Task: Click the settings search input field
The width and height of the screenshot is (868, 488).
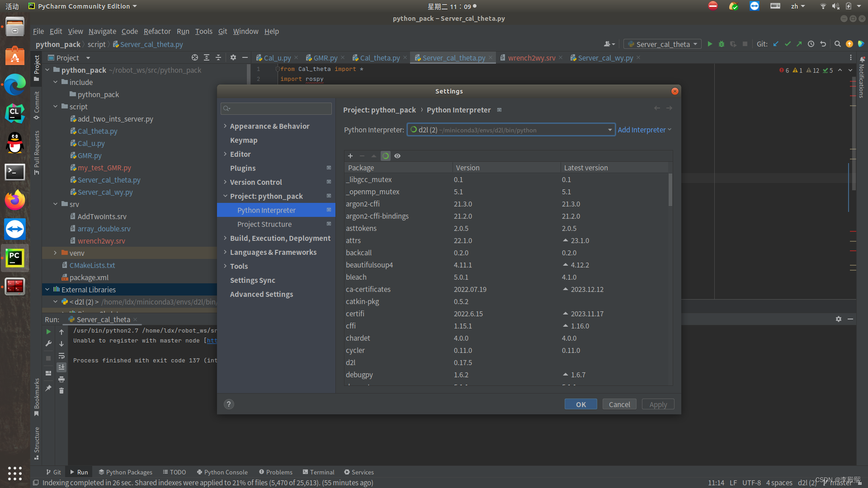Action: (x=280, y=108)
